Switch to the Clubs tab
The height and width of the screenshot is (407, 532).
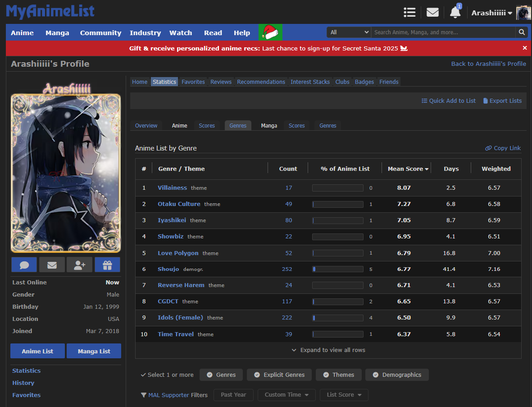342,82
